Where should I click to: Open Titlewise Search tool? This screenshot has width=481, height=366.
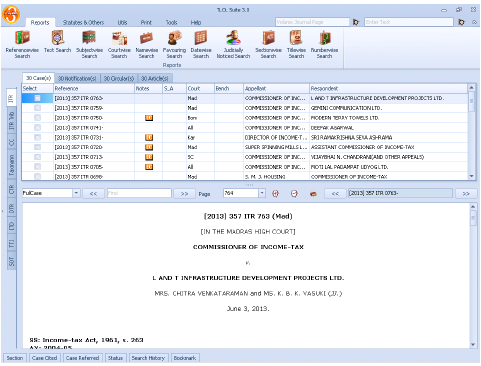tap(296, 44)
